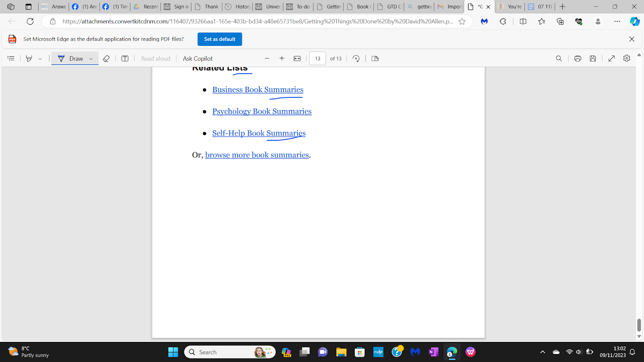Viewport: 644px width, 362px height.
Task: Refresh the browser page
Action: [x=30, y=21]
